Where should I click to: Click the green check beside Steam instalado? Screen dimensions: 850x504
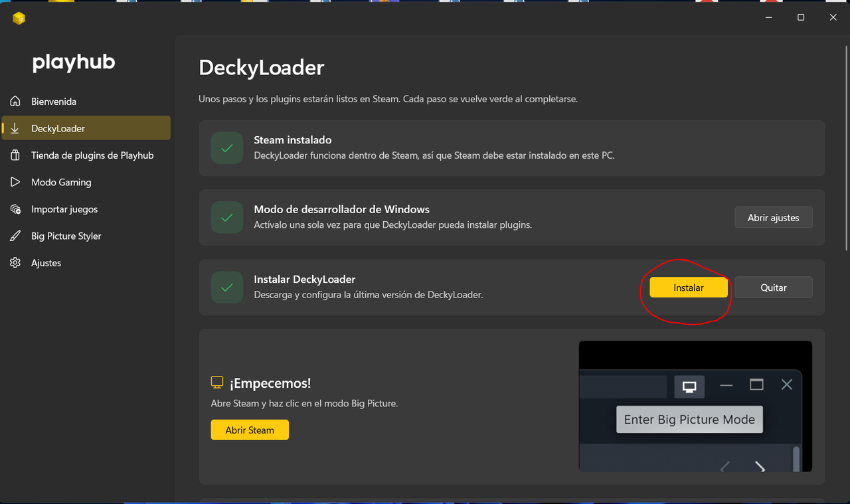tap(226, 148)
